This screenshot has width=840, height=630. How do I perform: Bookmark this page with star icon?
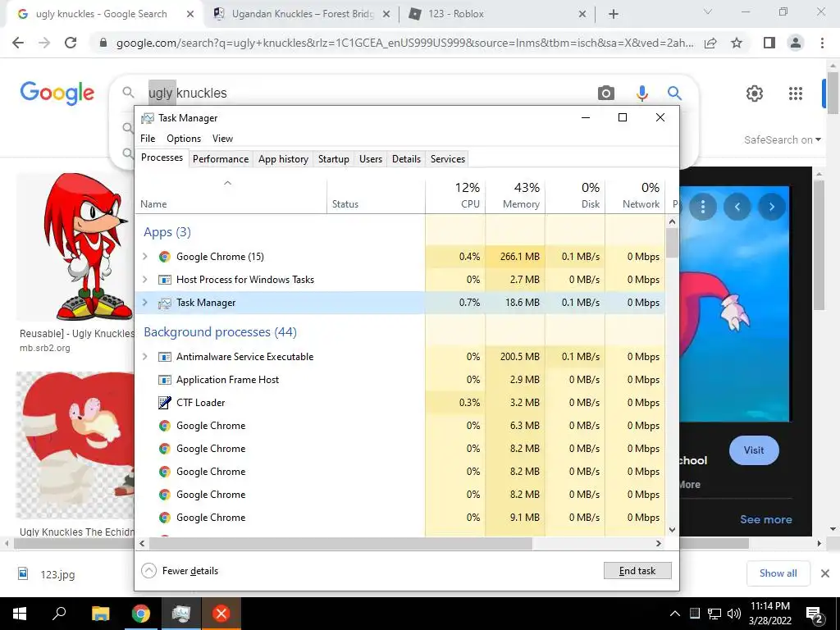click(x=737, y=43)
